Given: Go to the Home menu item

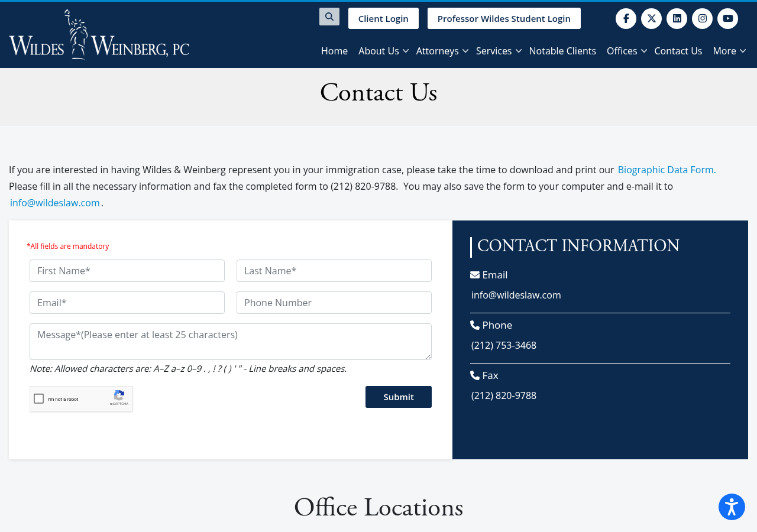Looking at the screenshot, I should coord(334,51).
